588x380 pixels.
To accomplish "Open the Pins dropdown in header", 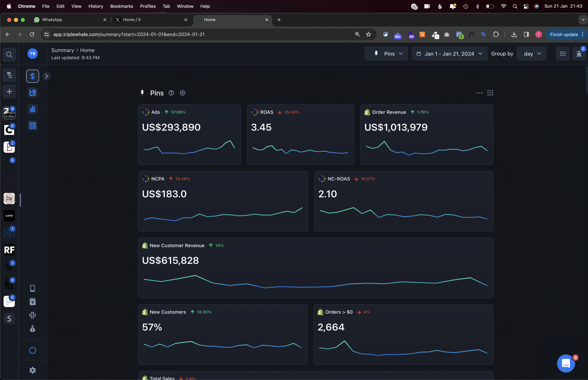I will [x=386, y=54].
